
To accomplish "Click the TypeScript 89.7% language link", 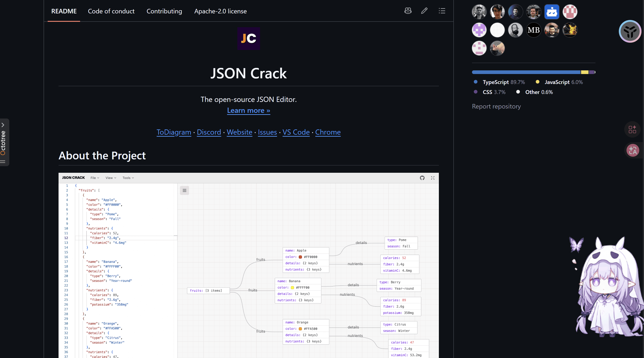I will [x=499, y=82].
